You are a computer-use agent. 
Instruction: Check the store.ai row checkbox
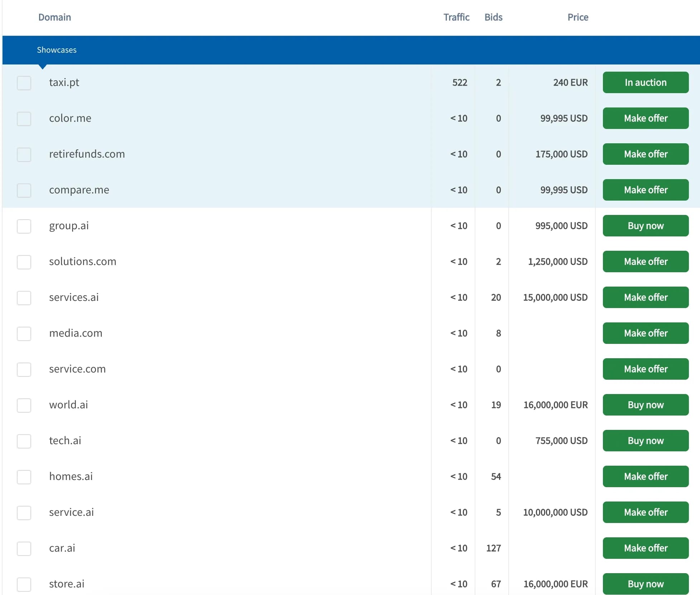point(24,584)
